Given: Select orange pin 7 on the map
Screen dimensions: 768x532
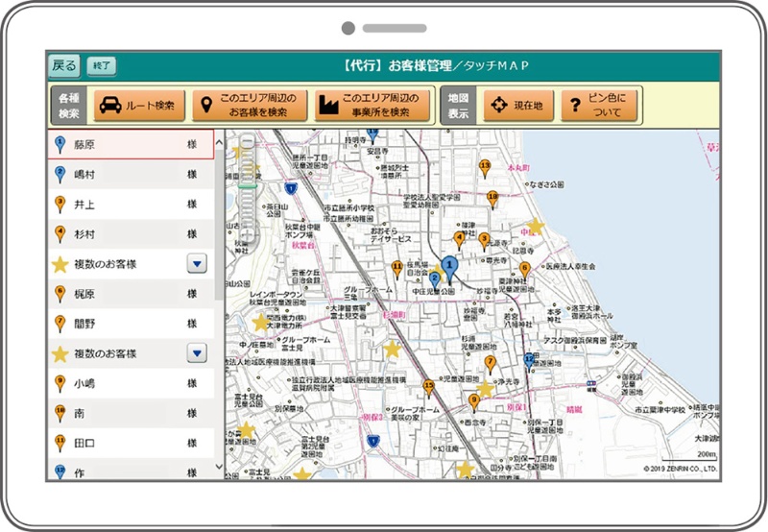Looking at the screenshot, I should (x=491, y=364).
